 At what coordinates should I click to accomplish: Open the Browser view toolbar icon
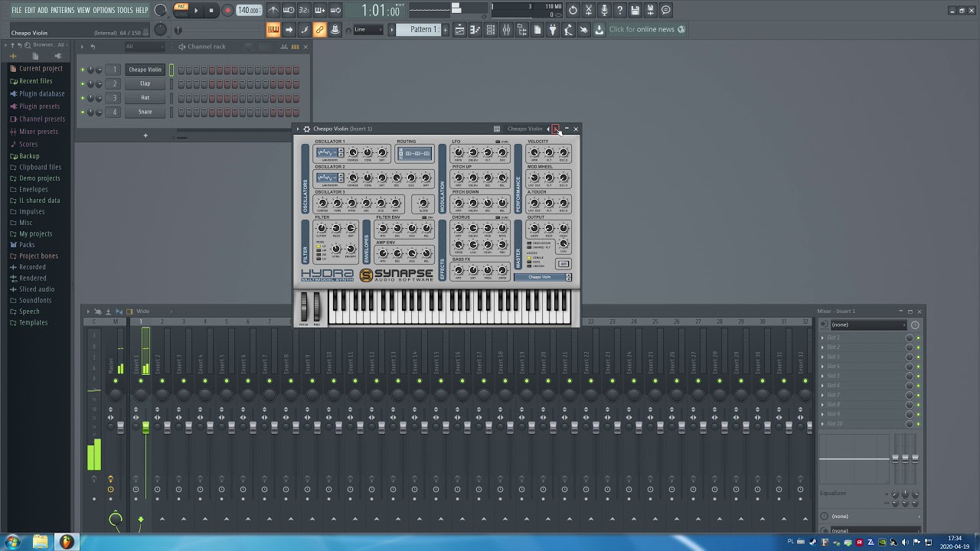(521, 30)
